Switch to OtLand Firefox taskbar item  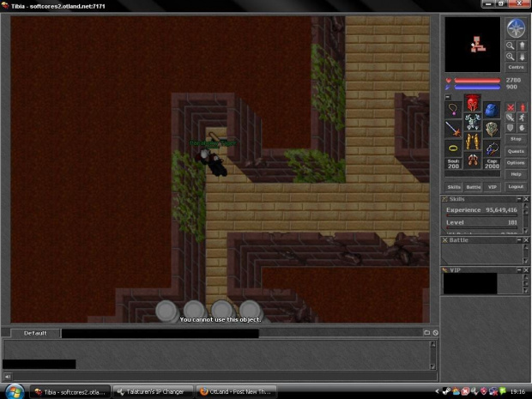pyautogui.click(x=236, y=392)
